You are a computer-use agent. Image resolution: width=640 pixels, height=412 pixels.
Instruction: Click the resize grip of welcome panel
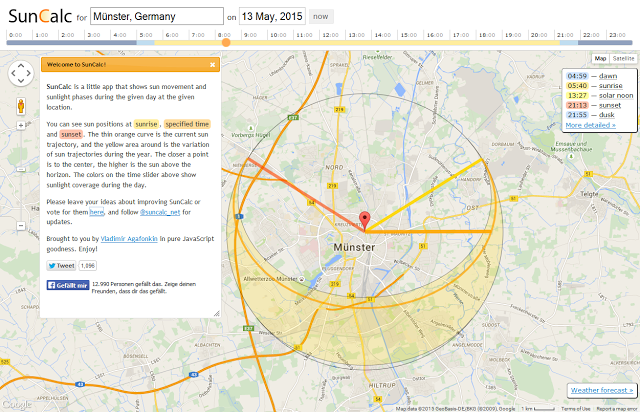[x=217, y=314]
